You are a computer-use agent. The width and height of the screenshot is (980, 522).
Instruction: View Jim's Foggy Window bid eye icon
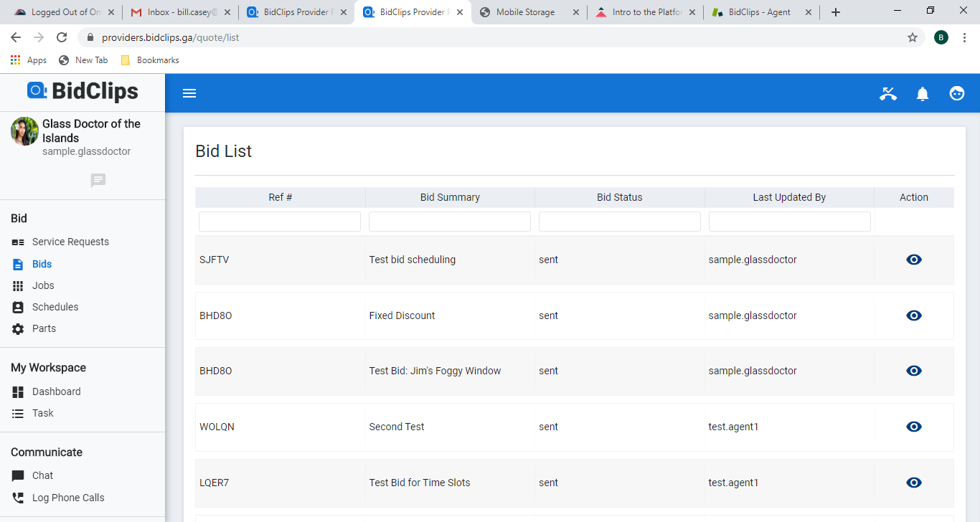914,371
